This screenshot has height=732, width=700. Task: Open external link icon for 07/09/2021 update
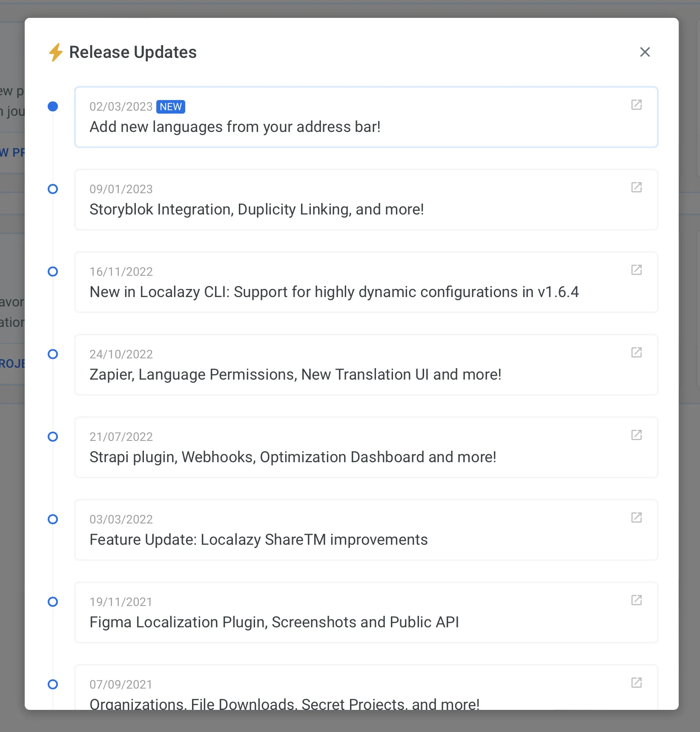tap(636, 683)
